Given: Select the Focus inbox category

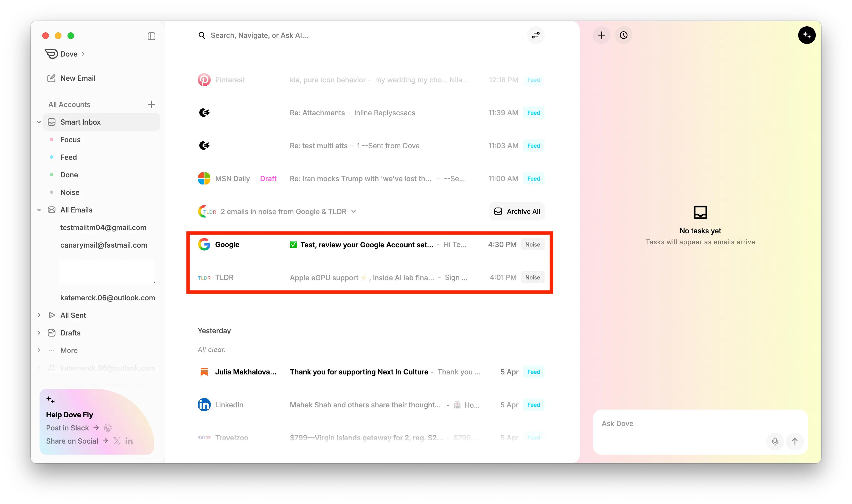Looking at the screenshot, I should coord(70,139).
